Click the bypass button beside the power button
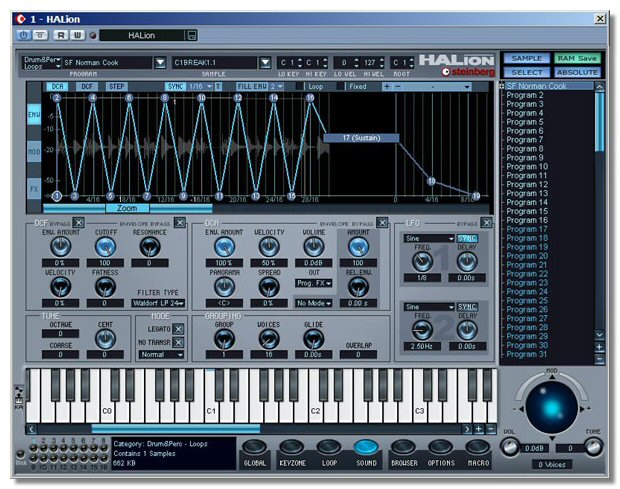The height and width of the screenshot is (489, 620). pos(40,35)
